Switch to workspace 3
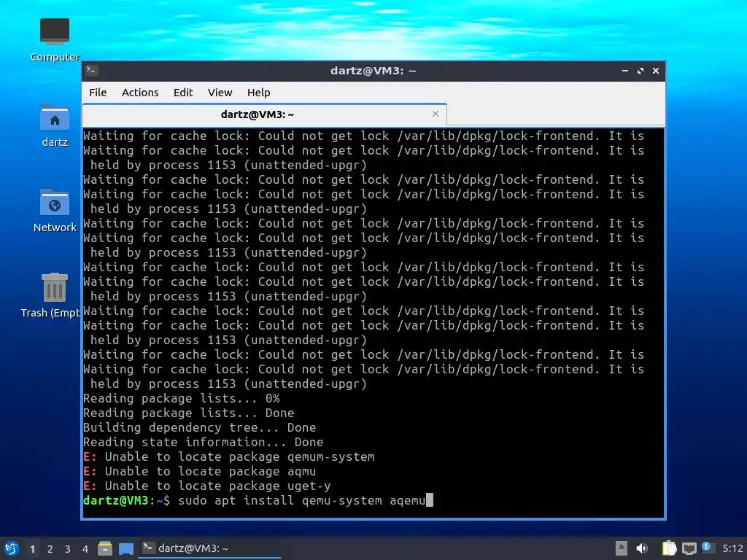The height and width of the screenshot is (560, 747). [68, 549]
